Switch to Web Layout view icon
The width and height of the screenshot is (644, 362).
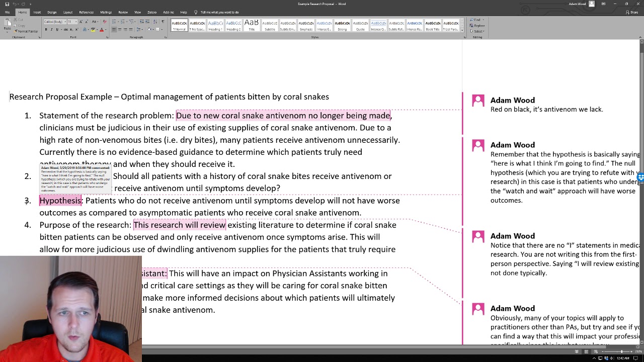coord(596,351)
